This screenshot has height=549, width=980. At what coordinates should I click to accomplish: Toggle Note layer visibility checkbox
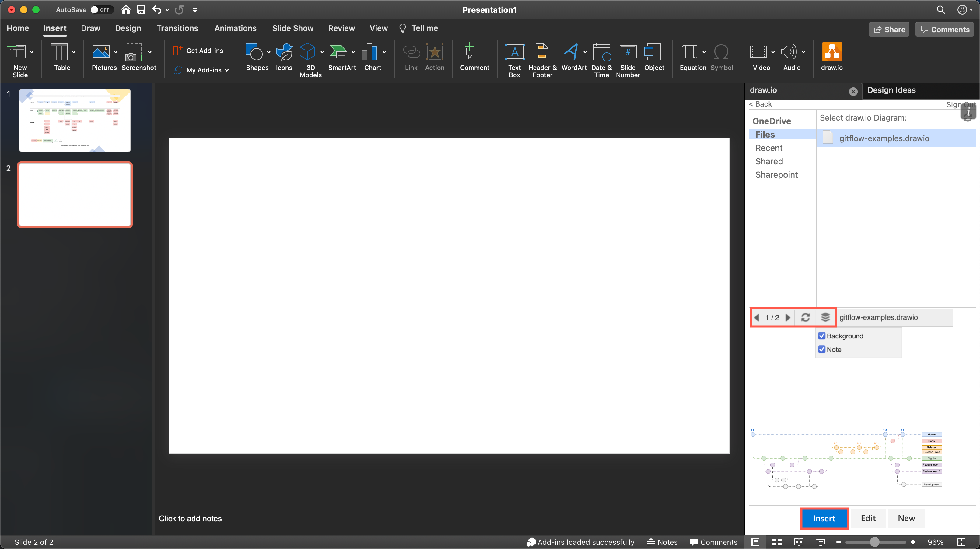coord(822,349)
